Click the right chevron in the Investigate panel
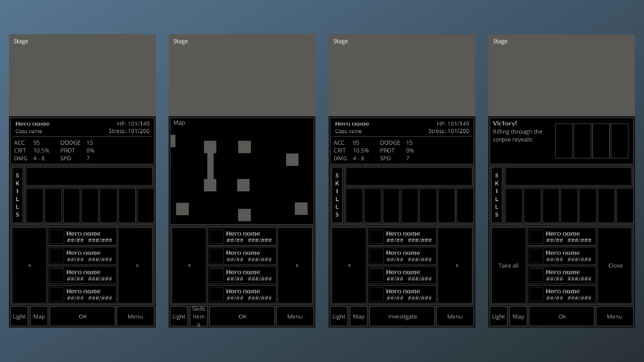The height and width of the screenshot is (362, 644). coord(457,265)
